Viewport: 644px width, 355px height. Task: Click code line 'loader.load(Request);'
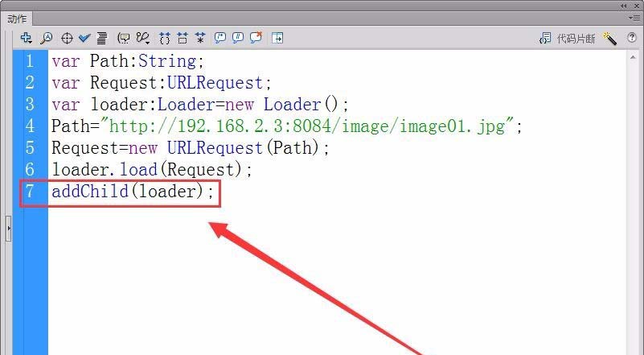pos(152,170)
